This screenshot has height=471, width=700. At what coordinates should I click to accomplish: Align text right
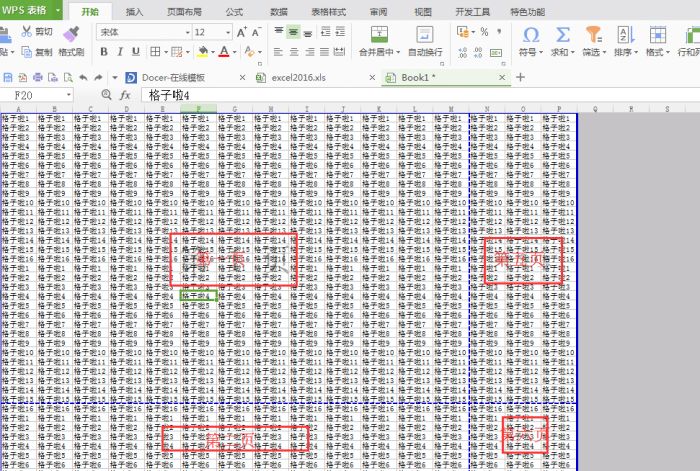[x=309, y=52]
